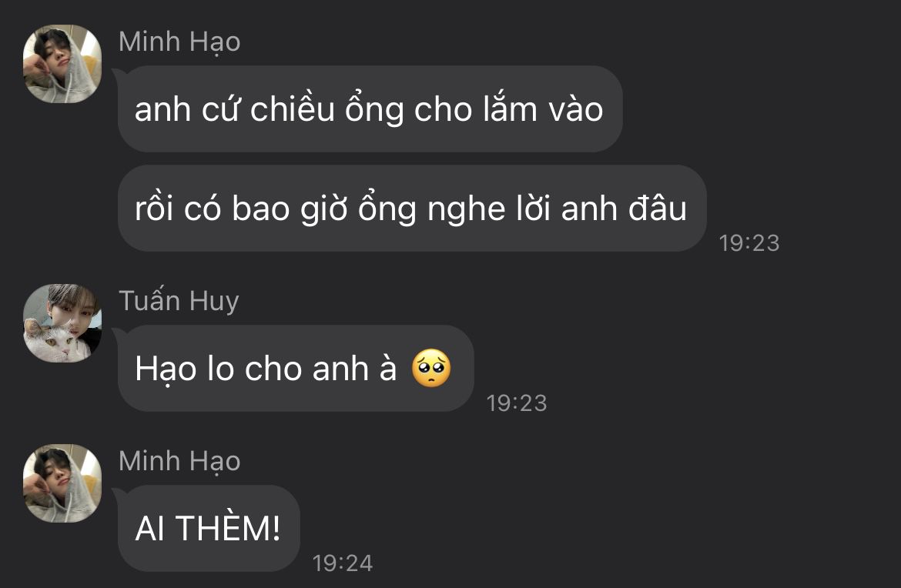The width and height of the screenshot is (901, 588).
Task: Select the Minh Hạo sender name above the first message
Action: (x=179, y=42)
